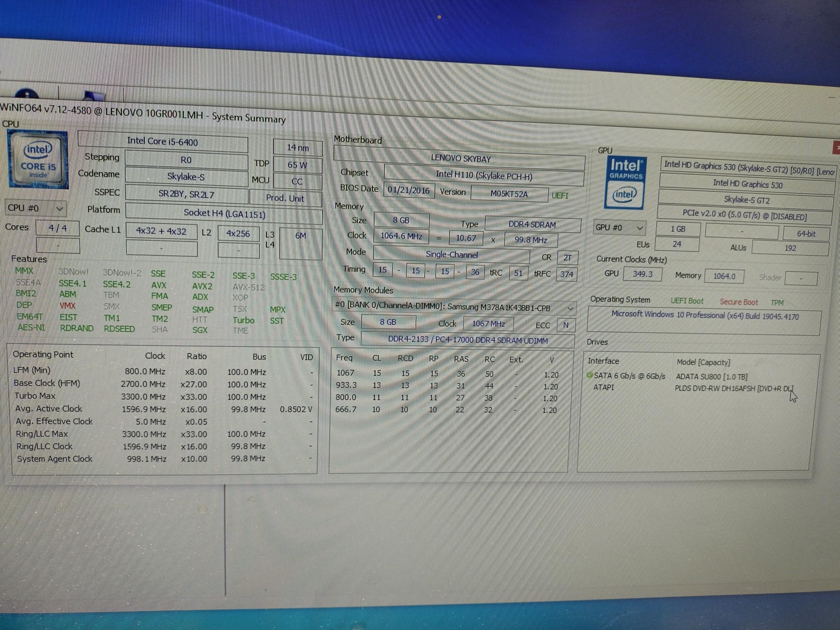Click the module Clock 1067 MHz field

click(x=488, y=324)
